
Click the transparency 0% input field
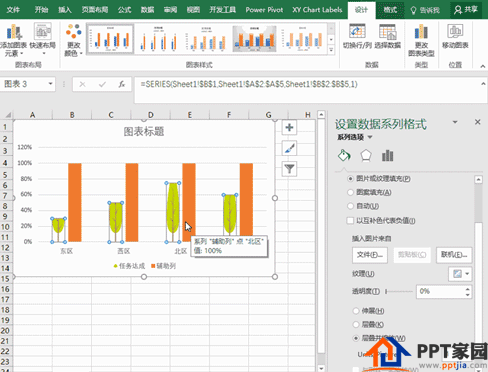pos(440,292)
